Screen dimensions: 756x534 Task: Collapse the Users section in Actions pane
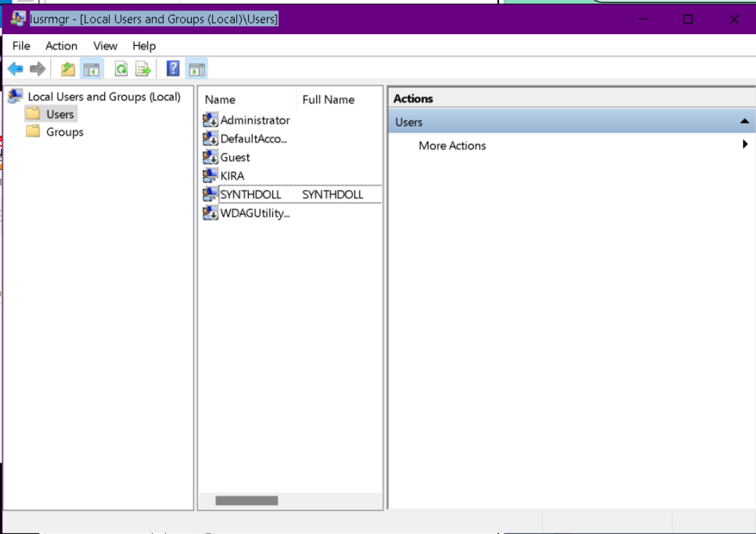744,122
